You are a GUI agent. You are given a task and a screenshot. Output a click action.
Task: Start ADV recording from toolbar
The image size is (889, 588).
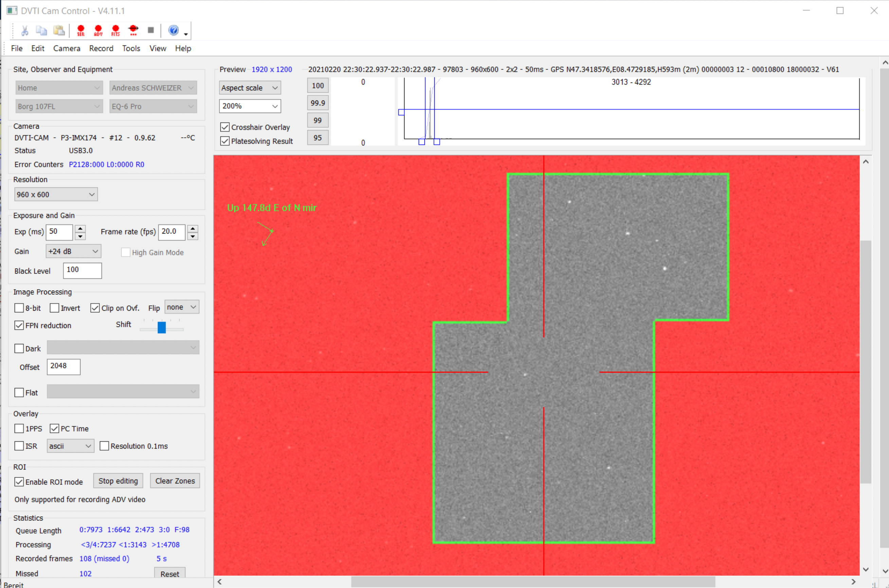[x=98, y=30]
